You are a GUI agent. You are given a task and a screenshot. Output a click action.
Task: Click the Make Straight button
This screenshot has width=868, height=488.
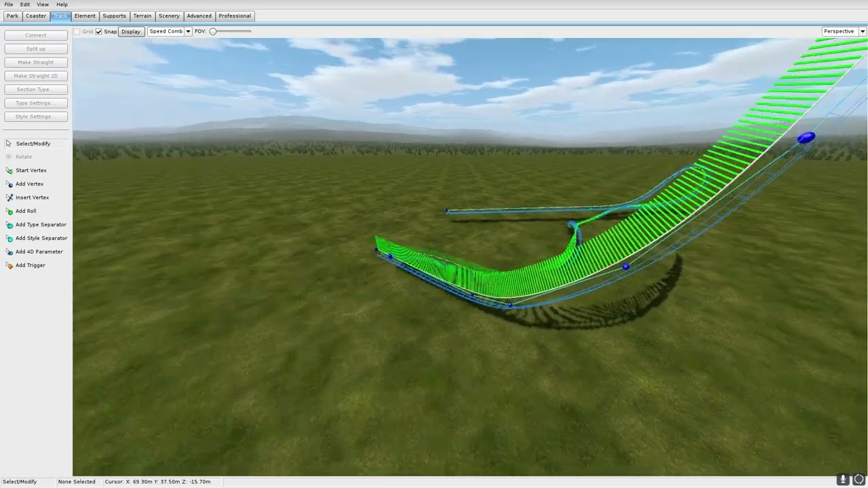(x=36, y=62)
